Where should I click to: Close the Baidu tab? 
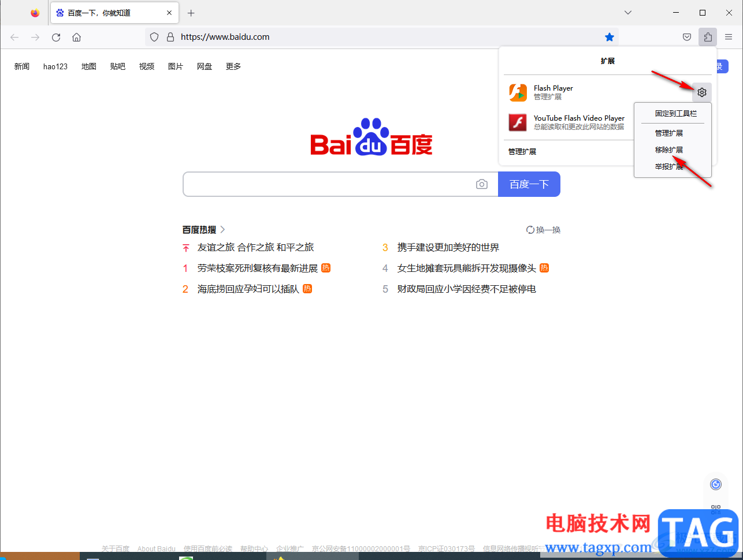[169, 13]
